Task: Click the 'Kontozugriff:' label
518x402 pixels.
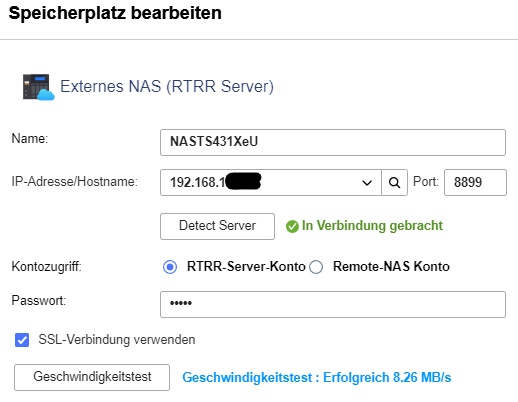Action: (x=46, y=267)
